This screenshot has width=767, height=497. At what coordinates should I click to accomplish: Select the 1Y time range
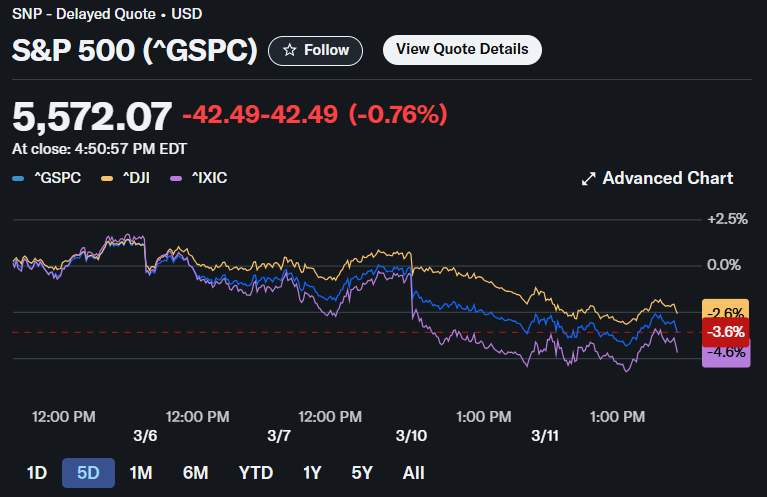click(313, 473)
